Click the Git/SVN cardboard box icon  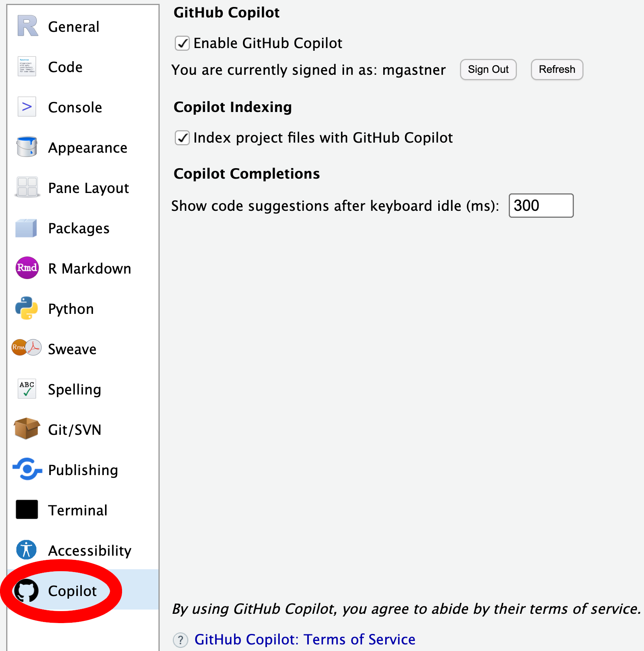coord(27,429)
